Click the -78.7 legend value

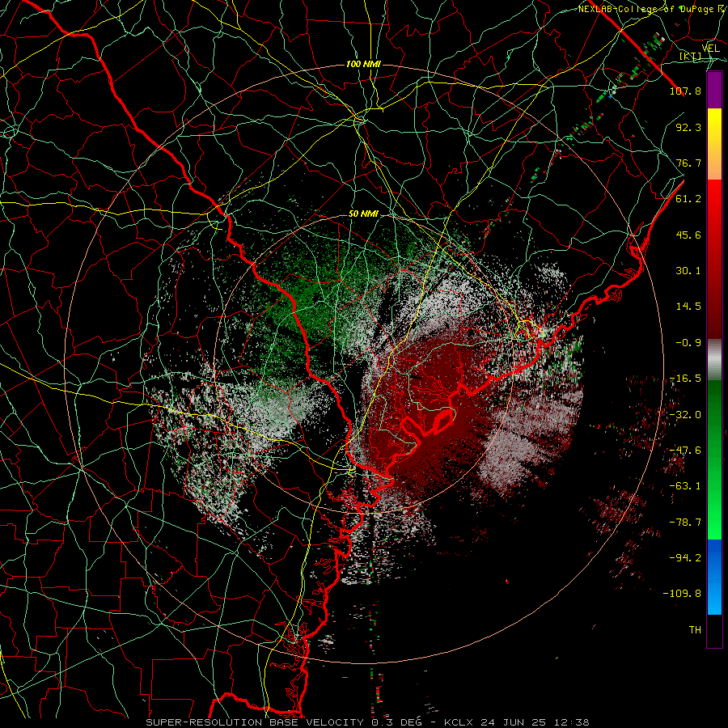pyautogui.click(x=685, y=523)
